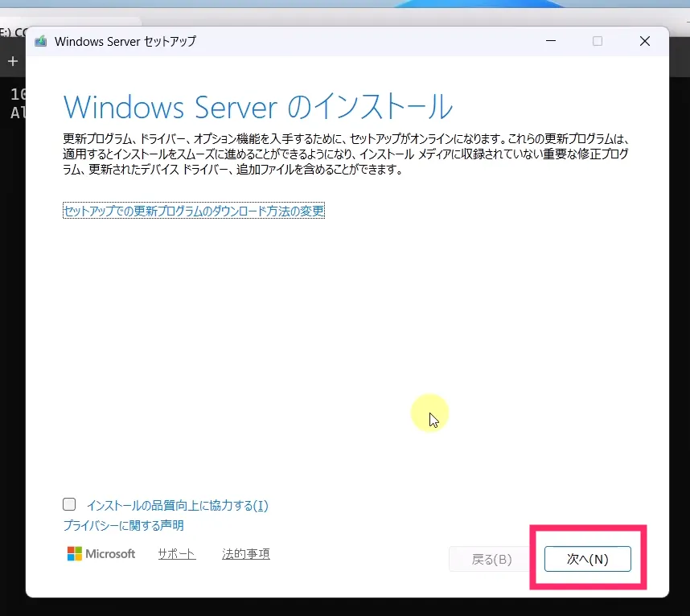
Task: Click the disabled 戻る(B) button
Action: (491, 559)
